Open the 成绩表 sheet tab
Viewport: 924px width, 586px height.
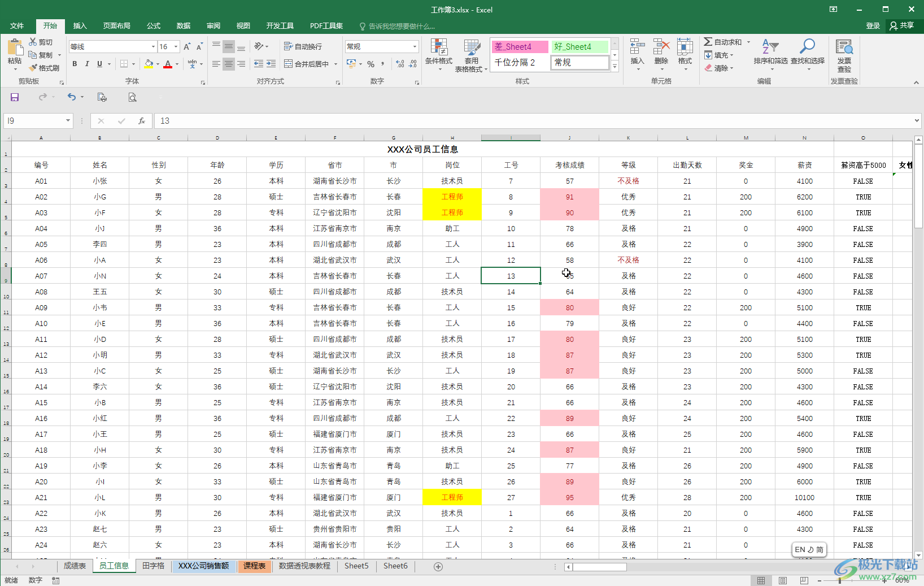75,566
